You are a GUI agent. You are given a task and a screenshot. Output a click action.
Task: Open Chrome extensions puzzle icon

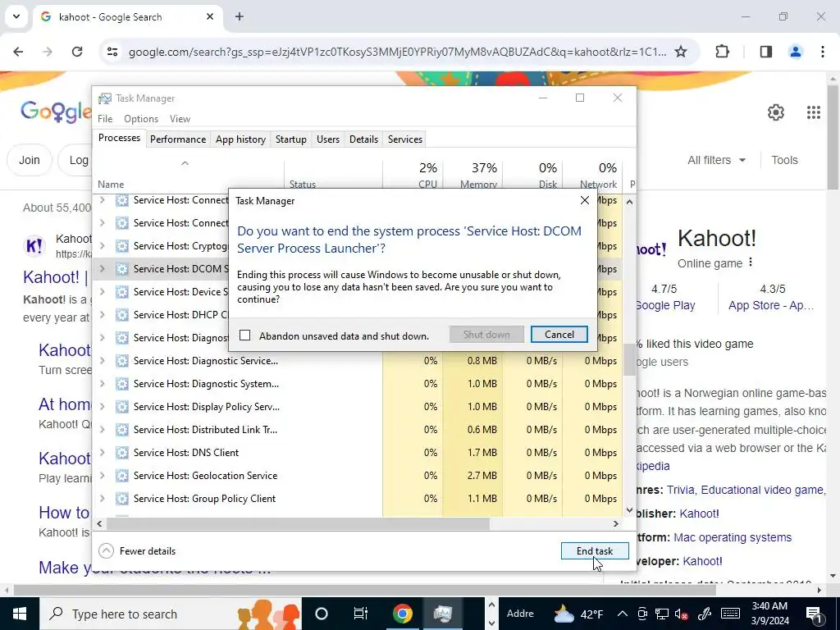tap(722, 52)
